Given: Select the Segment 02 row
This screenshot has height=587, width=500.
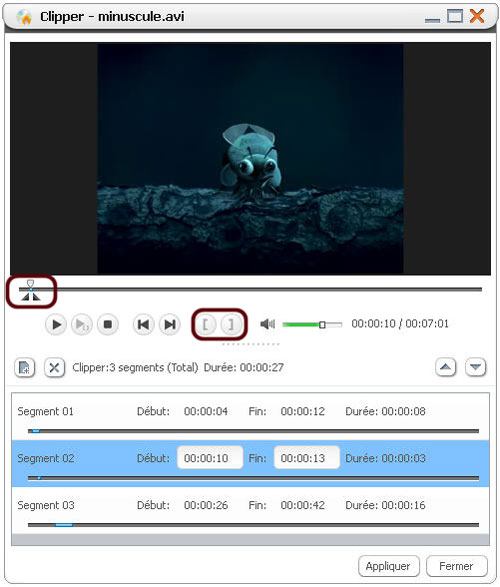Looking at the screenshot, I should tap(250, 463).
